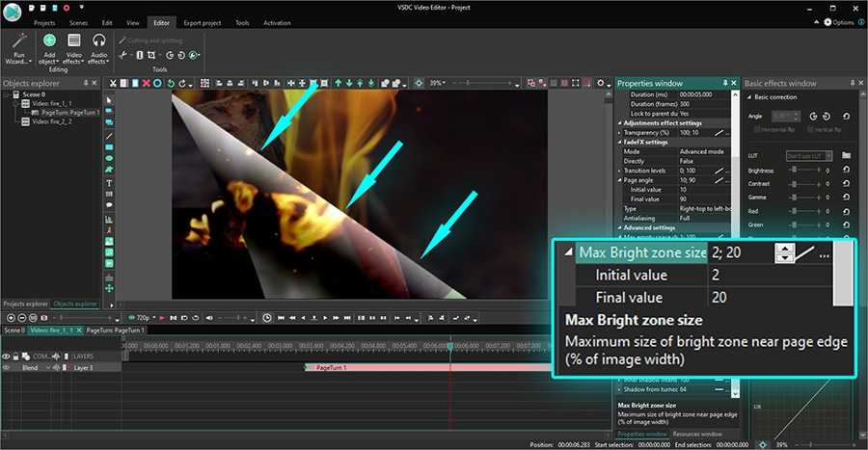The width and height of the screenshot is (868, 450).
Task: Open the LUT dropdown
Action: pyautogui.click(x=807, y=155)
